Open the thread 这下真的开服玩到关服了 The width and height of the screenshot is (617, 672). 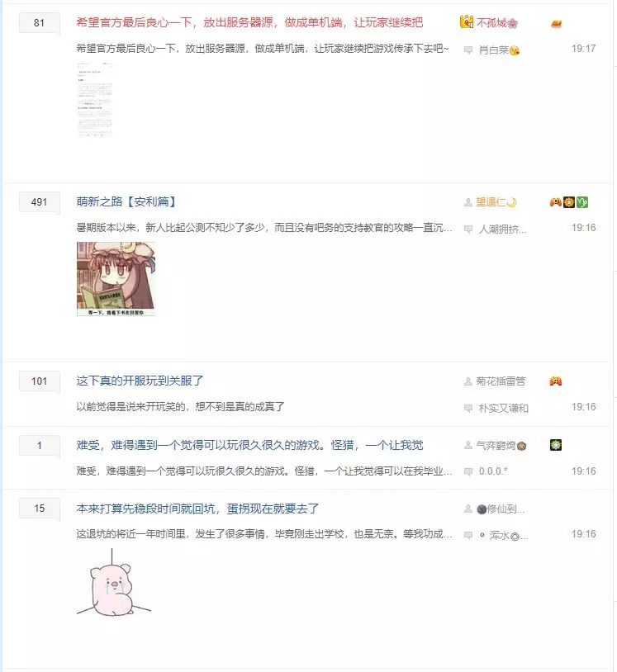(140, 381)
